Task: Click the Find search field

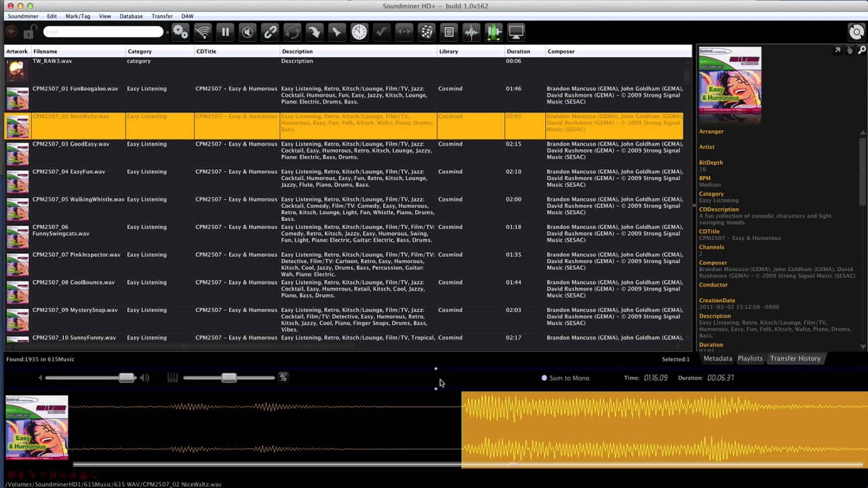Action: click(x=103, y=31)
